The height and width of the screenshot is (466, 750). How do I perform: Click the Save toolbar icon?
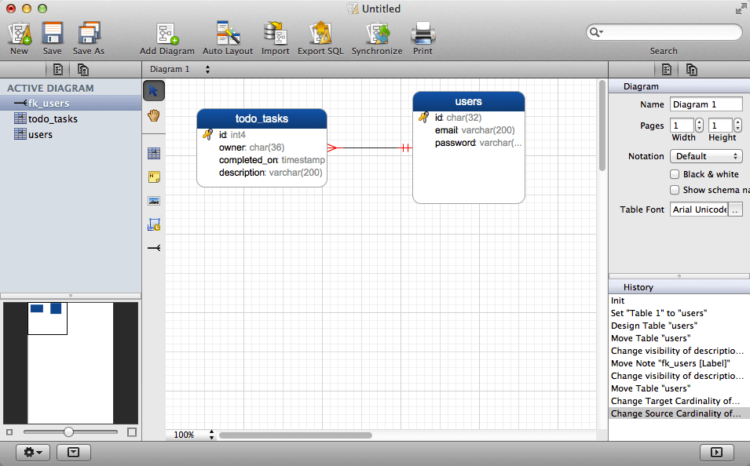point(52,33)
